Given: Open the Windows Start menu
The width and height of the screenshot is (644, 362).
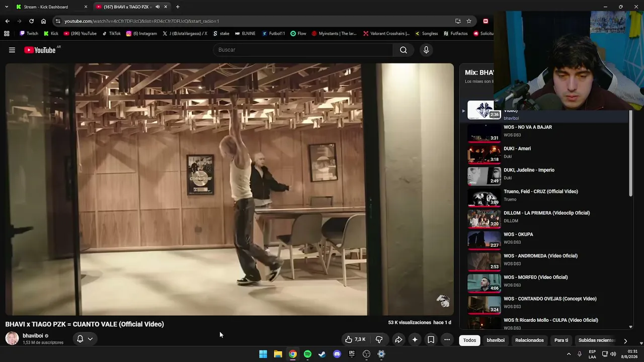Looking at the screenshot, I should click(x=263, y=354).
